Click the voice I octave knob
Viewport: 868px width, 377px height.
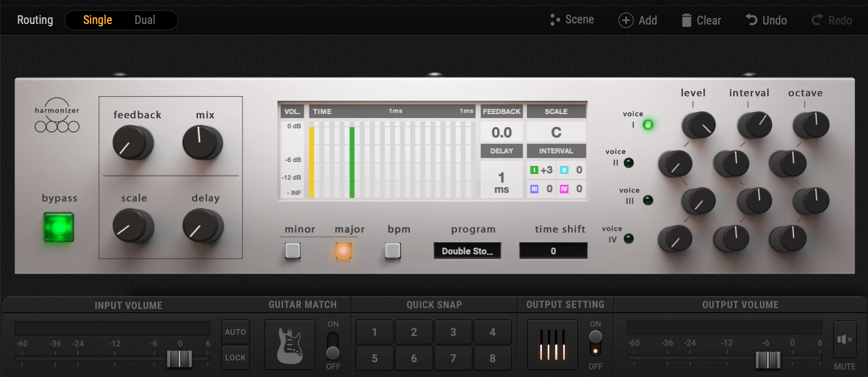[x=810, y=124]
